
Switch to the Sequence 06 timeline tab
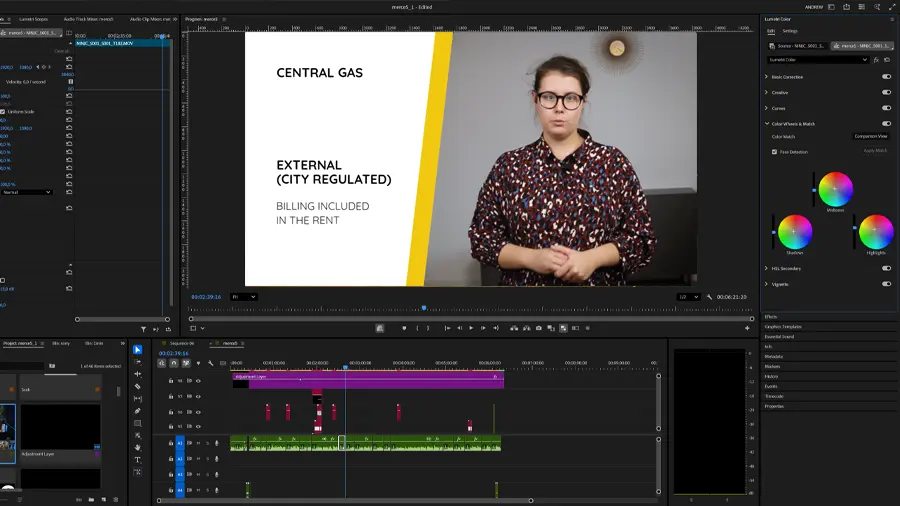point(182,344)
